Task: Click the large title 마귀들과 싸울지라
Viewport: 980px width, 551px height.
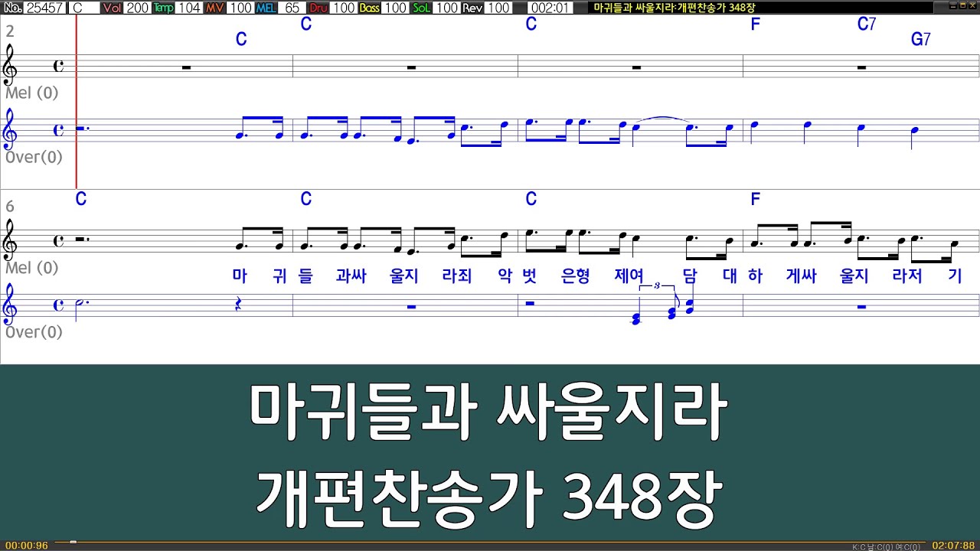Action: coord(487,412)
